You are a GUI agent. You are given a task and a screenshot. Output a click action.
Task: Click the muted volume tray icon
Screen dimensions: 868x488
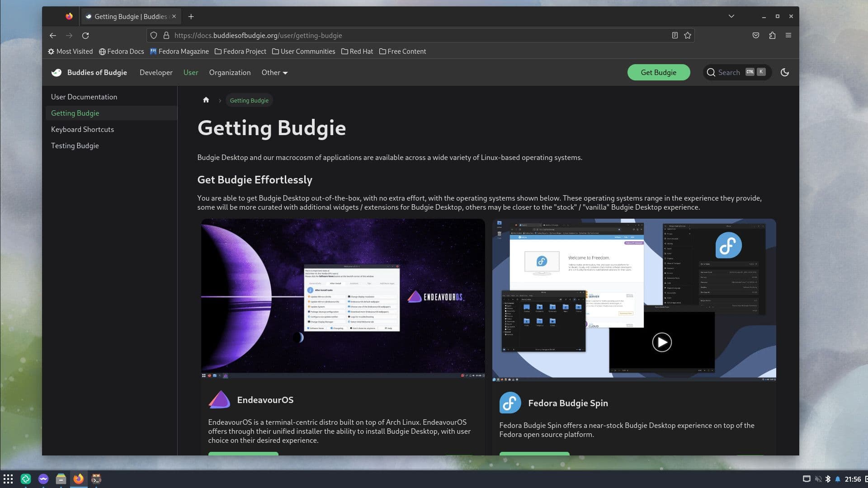pos(818,479)
